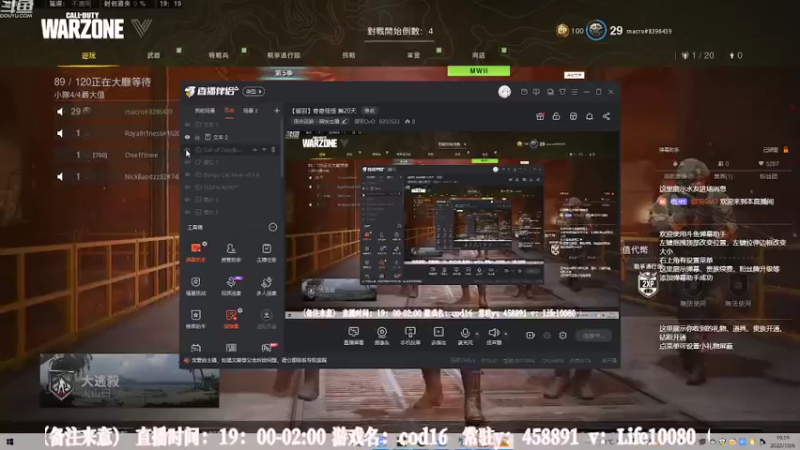The height and width of the screenshot is (450, 800).
Task: Click the record video camera icon
Action: tap(530, 335)
